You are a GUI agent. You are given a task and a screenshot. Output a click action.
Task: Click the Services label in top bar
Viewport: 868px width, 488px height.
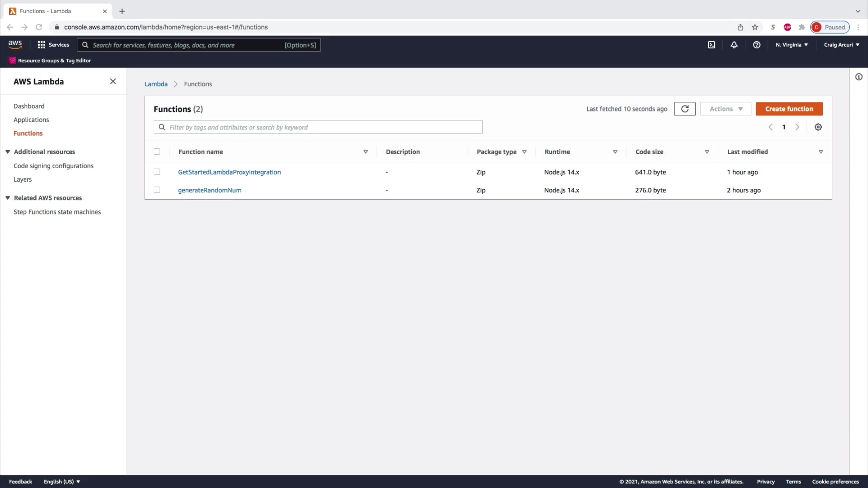pyautogui.click(x=59, y=45)
